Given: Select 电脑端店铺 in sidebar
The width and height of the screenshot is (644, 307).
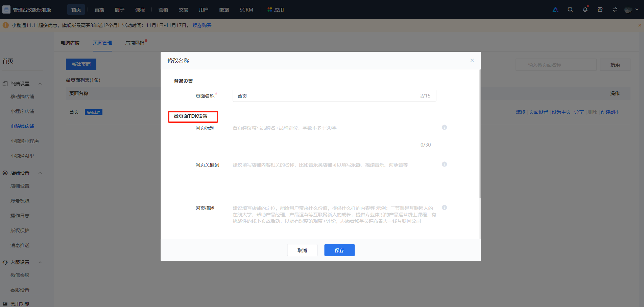Looking at the screenshot, I should [22, 126].
